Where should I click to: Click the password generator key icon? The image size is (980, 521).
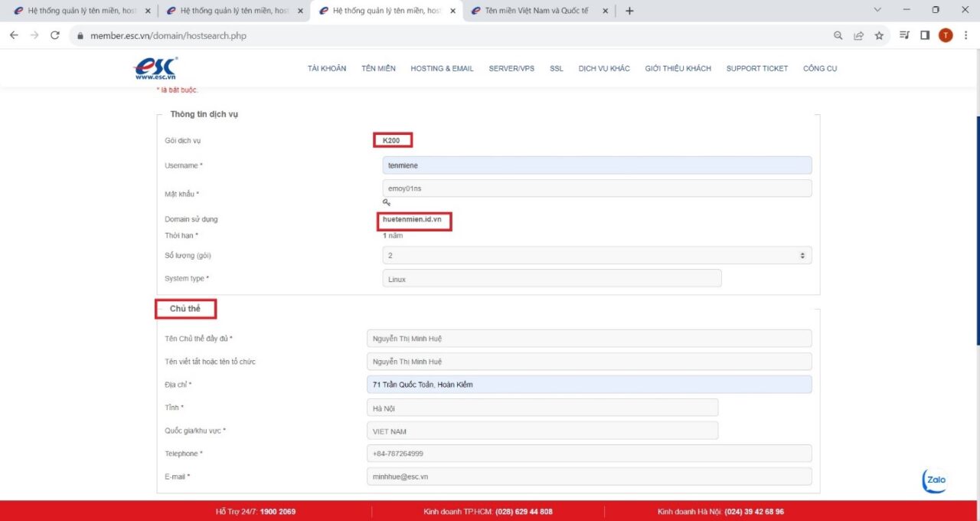tap(387, 202)
